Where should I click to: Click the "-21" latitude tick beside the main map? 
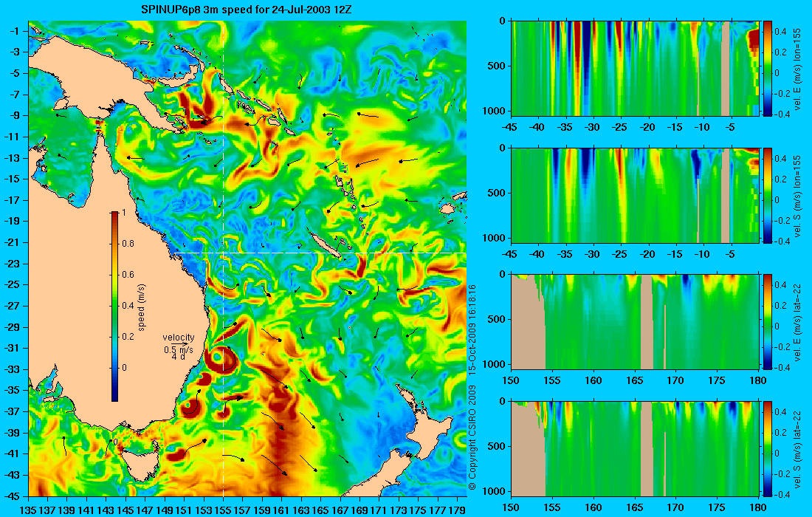[x=13, y=242]
